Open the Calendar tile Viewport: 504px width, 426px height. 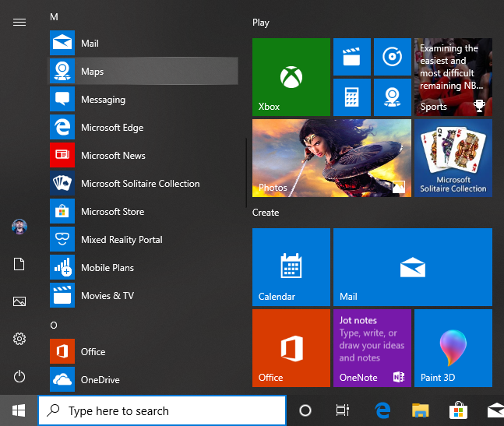(291, 267)
